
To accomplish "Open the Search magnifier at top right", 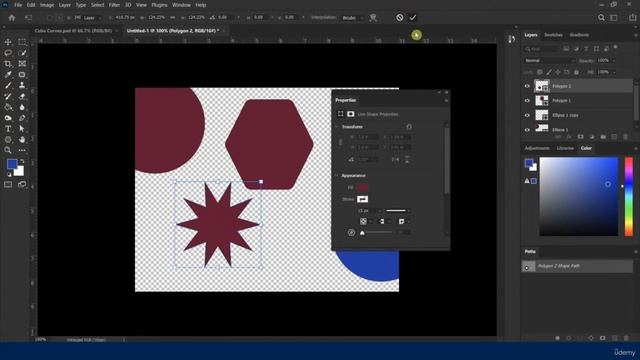I will 601,18.
